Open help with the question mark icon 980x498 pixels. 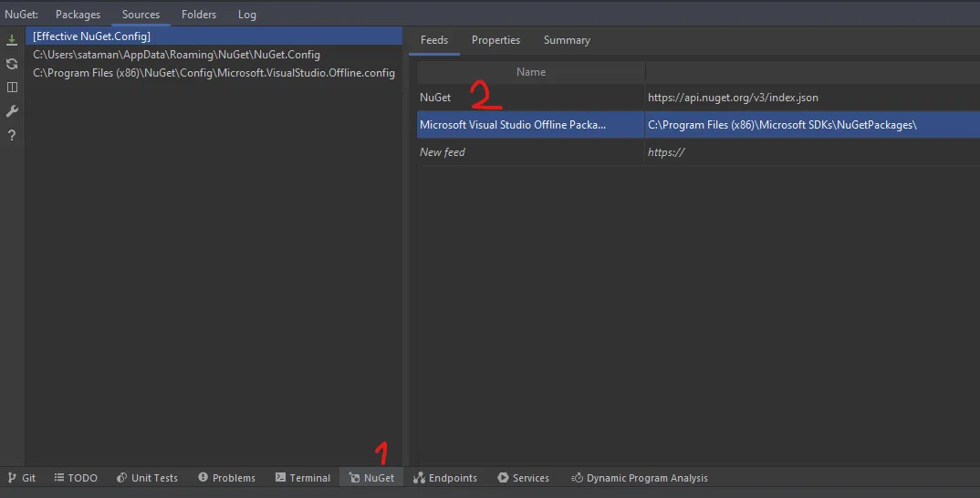point(12,135)
